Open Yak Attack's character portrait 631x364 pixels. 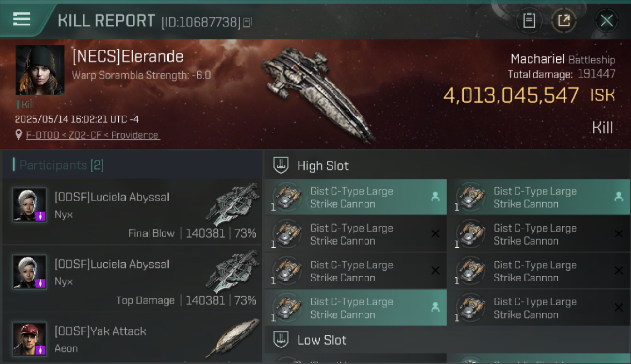point(29,339)
